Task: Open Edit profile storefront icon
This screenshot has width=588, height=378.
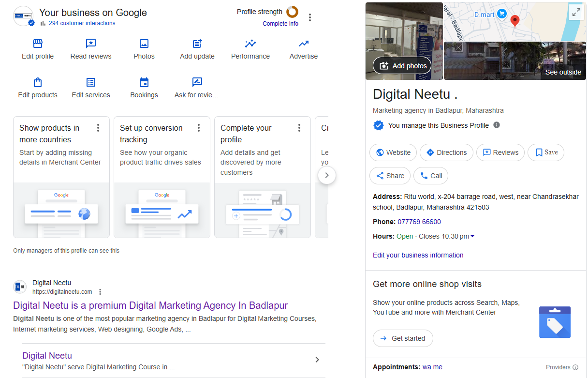Action: click(38, 44)
